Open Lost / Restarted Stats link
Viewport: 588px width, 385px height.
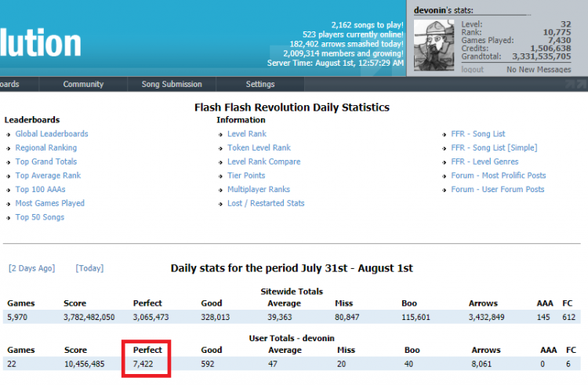point(266,204)
